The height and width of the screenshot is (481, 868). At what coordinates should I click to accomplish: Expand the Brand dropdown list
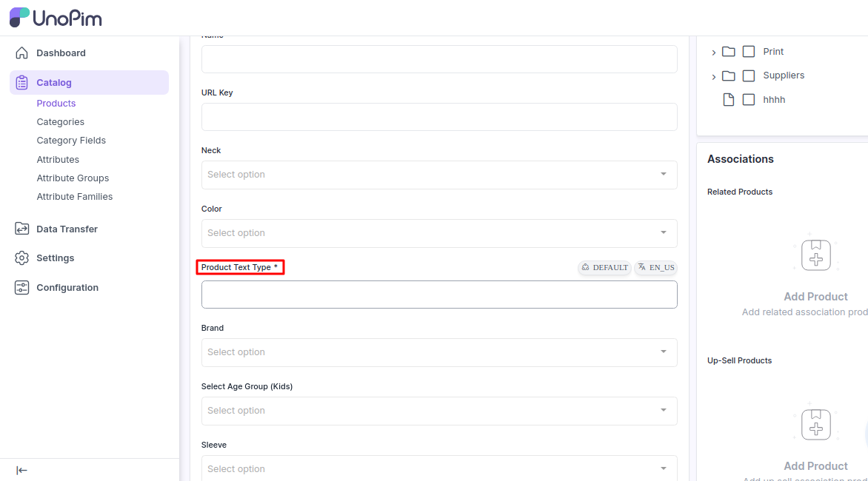point(439,352)
